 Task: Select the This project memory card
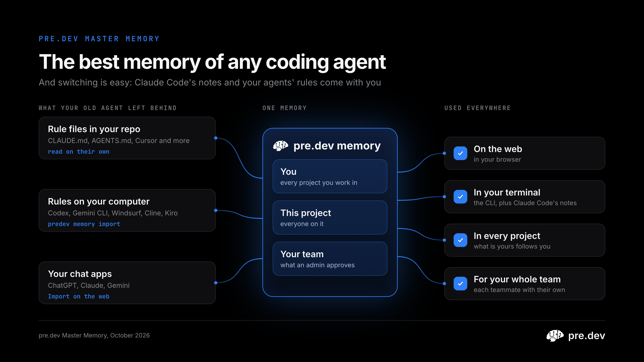coord(330,217)
